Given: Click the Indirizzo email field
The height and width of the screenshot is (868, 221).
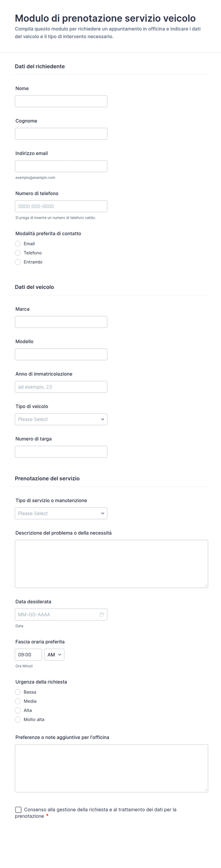Looking at the screenshot, I should click(61, 166).
